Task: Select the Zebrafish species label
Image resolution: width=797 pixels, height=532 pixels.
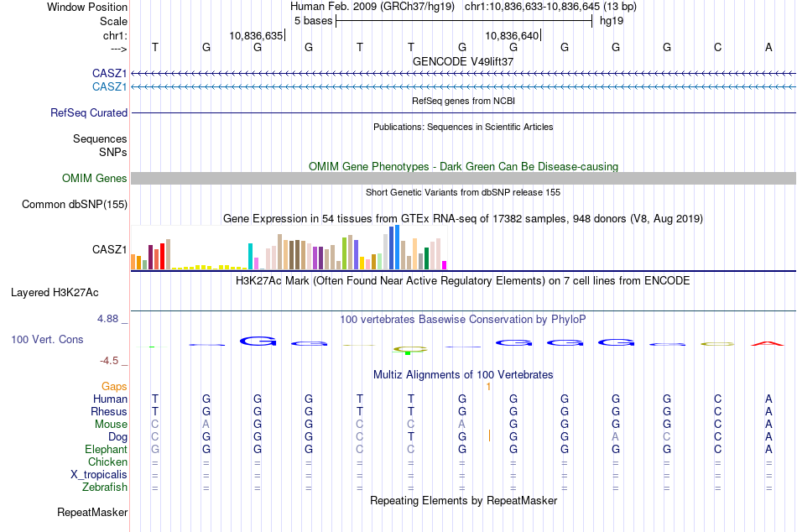Action: [x=105, y=487]
